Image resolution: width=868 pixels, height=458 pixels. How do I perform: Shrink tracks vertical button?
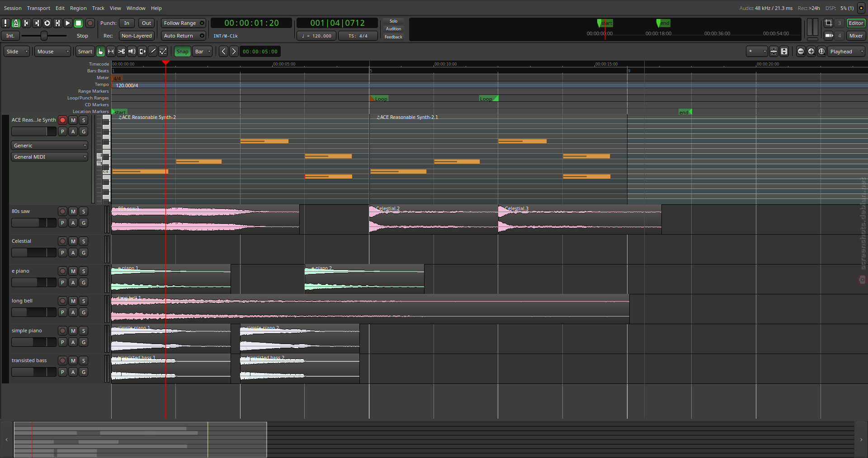(x=774, y=52)
